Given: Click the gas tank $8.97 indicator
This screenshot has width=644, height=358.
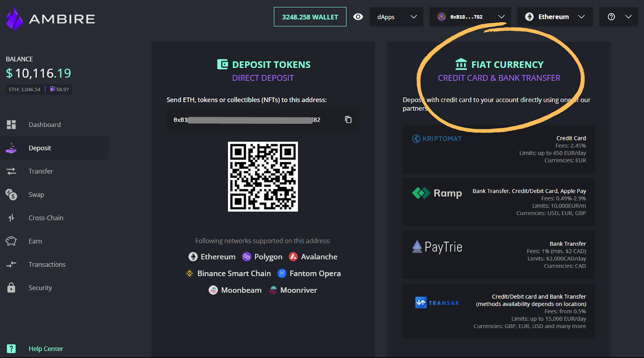Looking at the screenshot, I should pyautogui.click(x=60, y=89).
